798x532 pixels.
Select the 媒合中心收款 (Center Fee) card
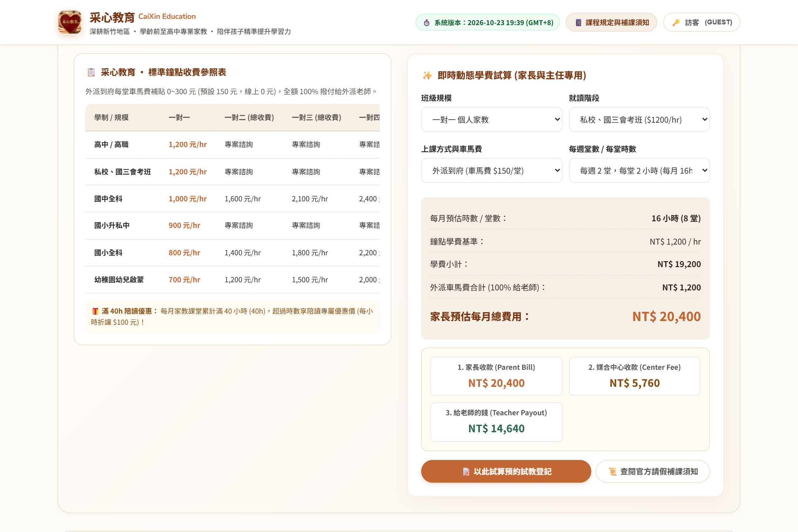(x=634, y=376)
